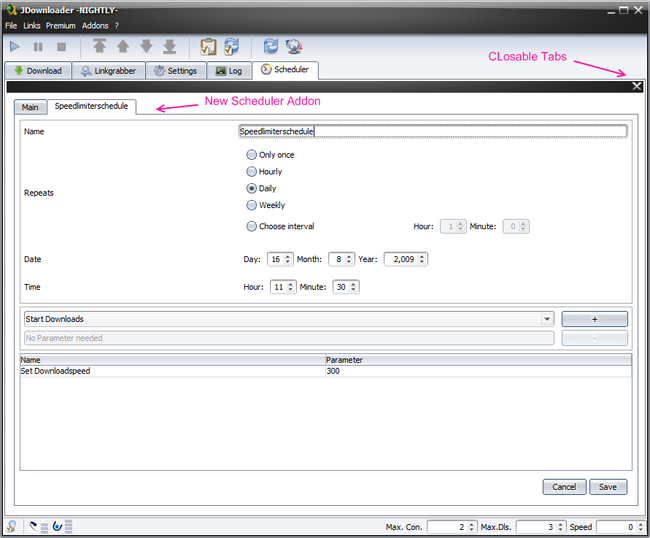Click the minus remove action button

click(594, 338)
